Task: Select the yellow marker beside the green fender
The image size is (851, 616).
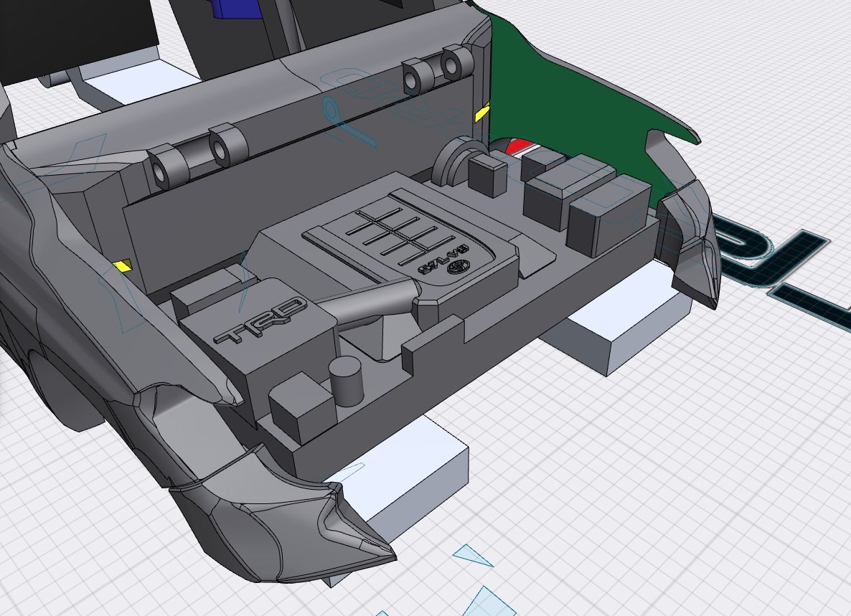Action: [x=482, y=113]
